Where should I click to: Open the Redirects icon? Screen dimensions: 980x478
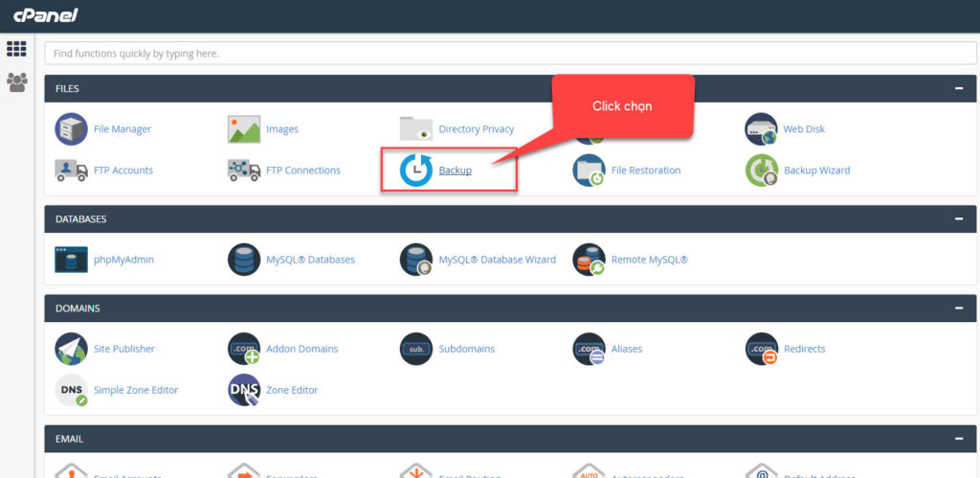pyautogui.click(x=761, y=349)
